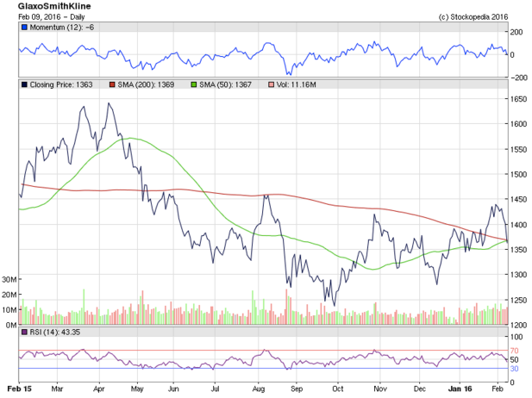Click the 'Oct' x-axis label

pyautogui.click(x=338, y=389)
